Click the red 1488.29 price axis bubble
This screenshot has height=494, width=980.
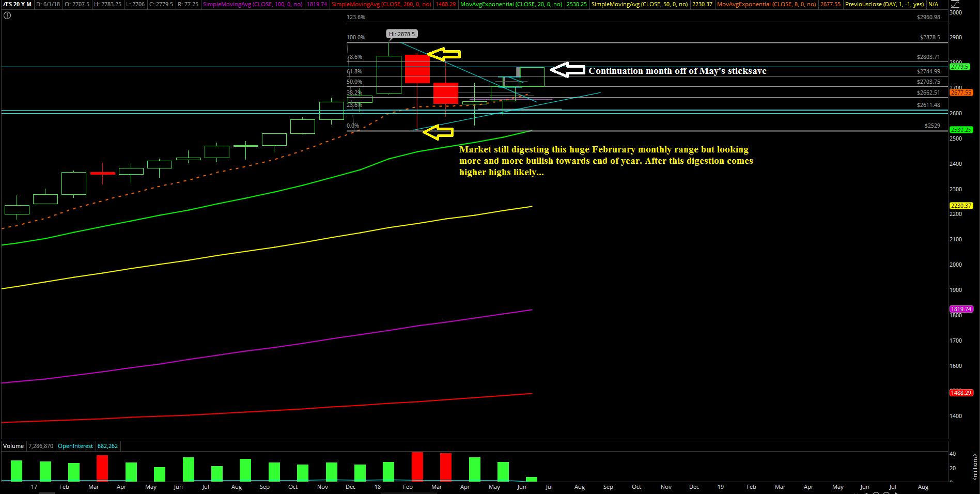961,393
